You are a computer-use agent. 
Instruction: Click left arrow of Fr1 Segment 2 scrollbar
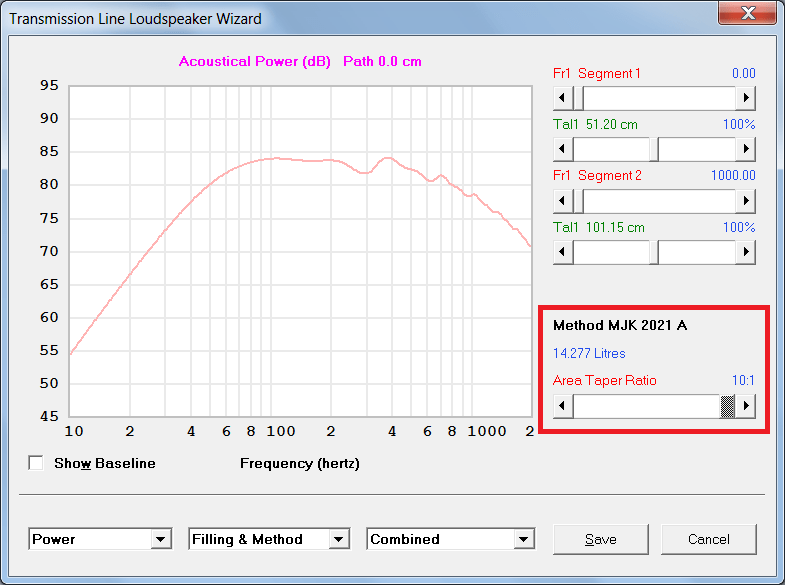pyautogui.click(x=563, y=201)
